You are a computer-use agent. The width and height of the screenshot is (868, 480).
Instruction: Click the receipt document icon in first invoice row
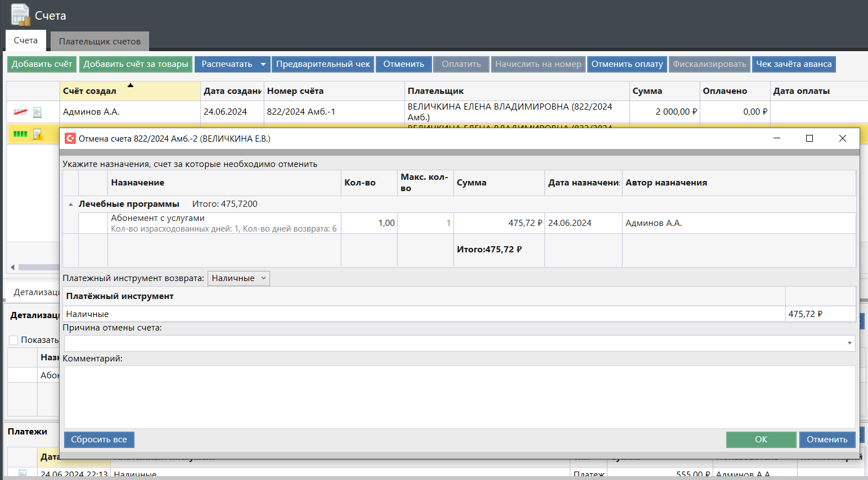click(x=37, y=112)
